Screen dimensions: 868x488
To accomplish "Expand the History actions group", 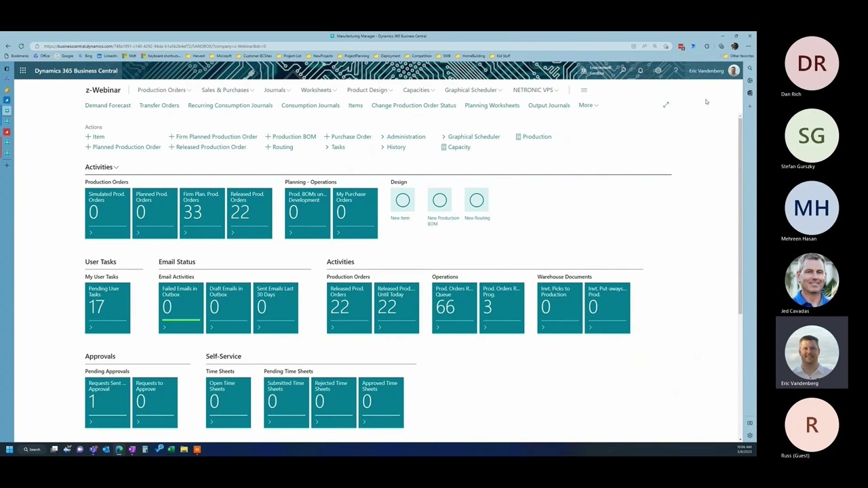I will pos(393,147).
